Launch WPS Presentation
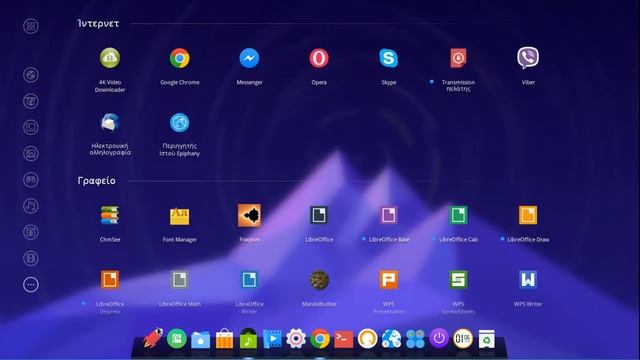640x360 pixels. pos(389,280)
